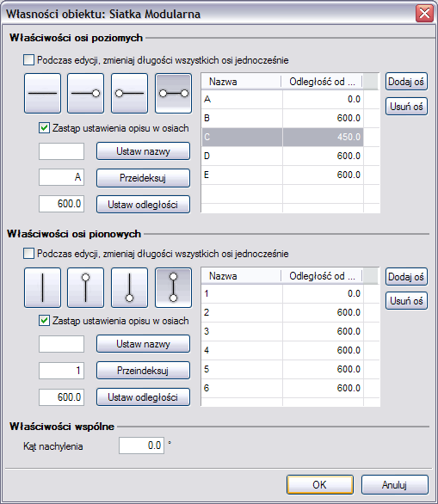Screen dimensions: 438x504
Task: Confirm dialog with OK button
Action: [319, 485]
